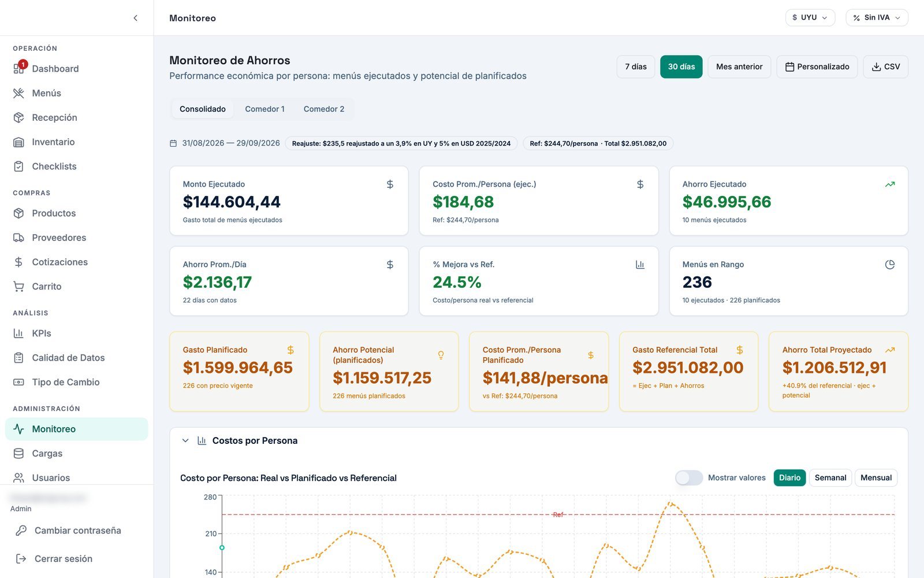The image size is (924, 578).
Task: Collapse the Costos por Persona section
Action: pos(185,440)
